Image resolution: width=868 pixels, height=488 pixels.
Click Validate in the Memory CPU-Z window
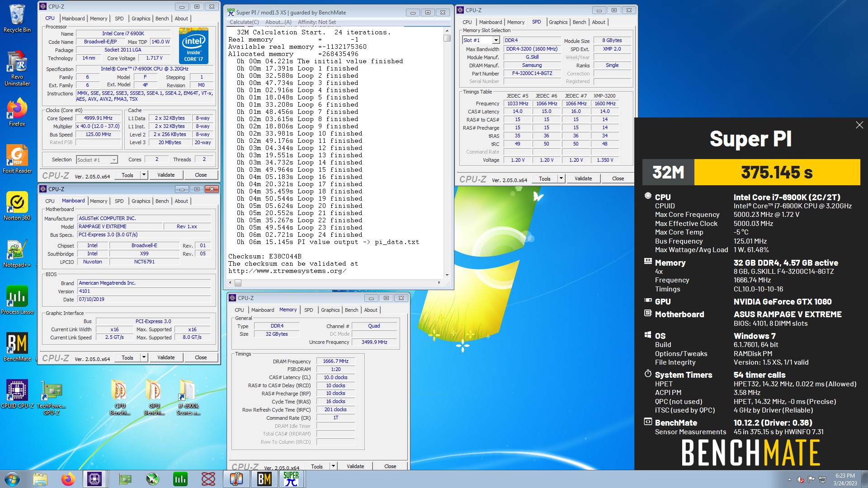pyautogui.click(x=355, y=466)
